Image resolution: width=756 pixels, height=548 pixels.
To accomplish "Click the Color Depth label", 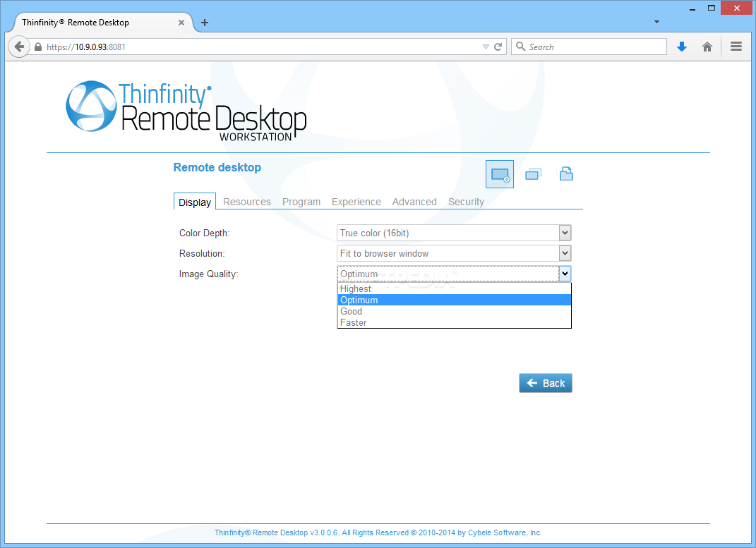I will click(x=204, y=233).
